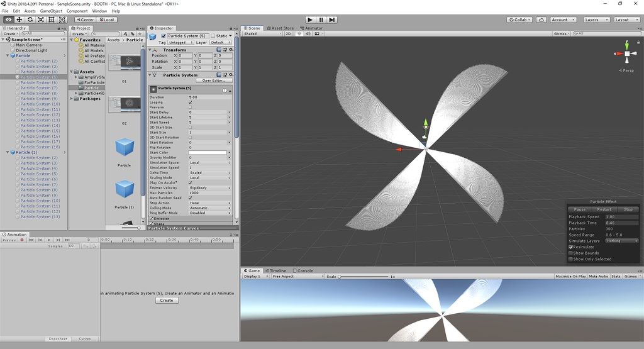The image size is (644, 349).
Task: Enable the Prewarm checkbox
Action: click(190, 107)
